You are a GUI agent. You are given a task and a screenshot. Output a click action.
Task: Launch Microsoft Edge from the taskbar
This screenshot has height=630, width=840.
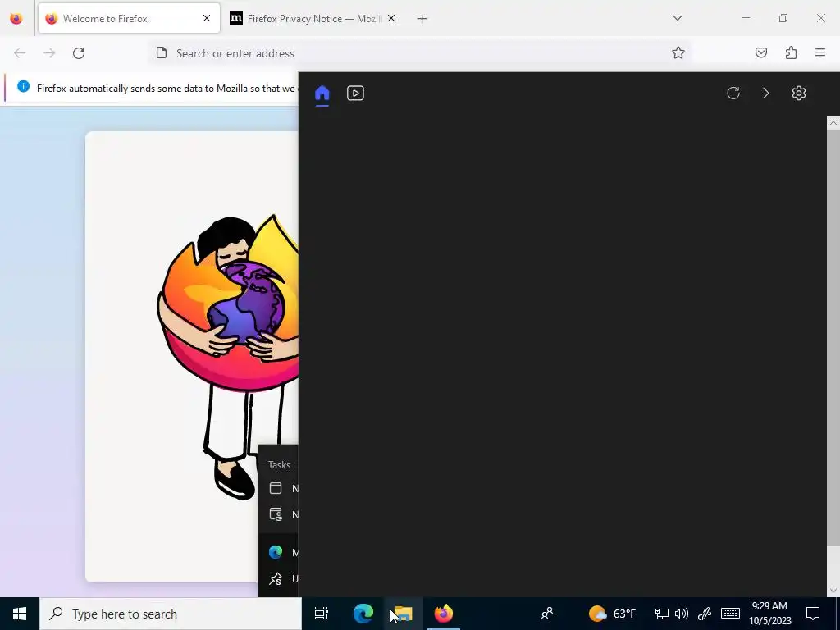[x=363, y=614]
